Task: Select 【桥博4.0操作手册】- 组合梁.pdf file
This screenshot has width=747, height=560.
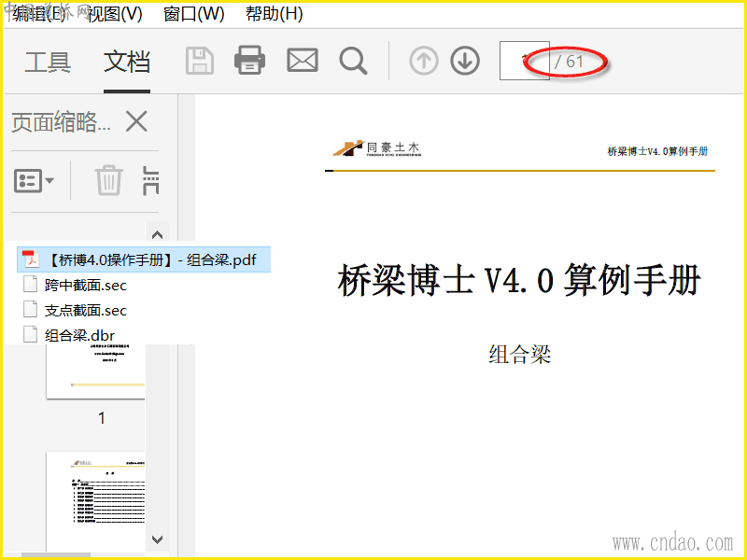Action: click(144, 259)
